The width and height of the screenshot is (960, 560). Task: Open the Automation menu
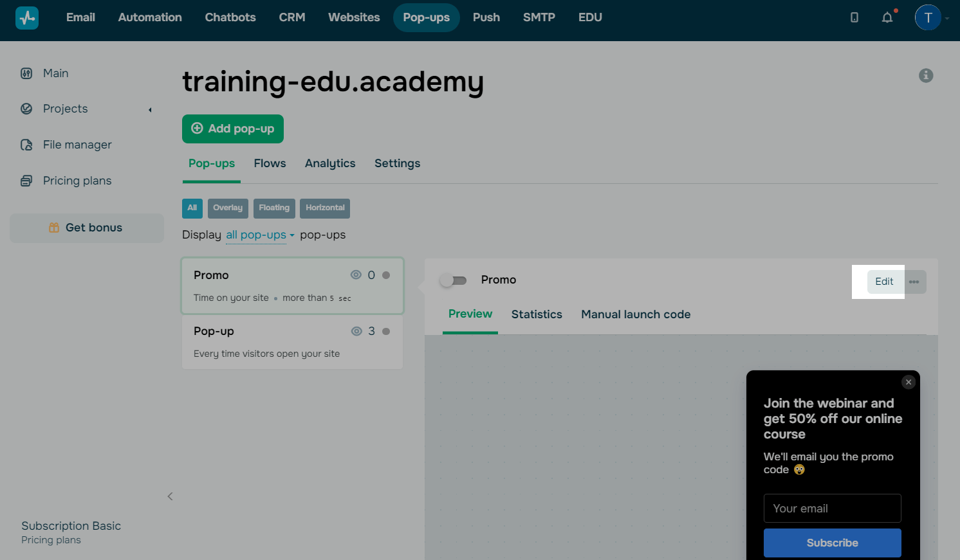click(150, 17)
